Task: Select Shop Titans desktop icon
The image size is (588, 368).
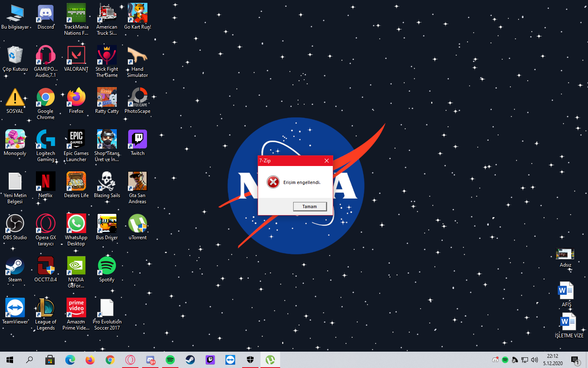Action: (107, 146)
